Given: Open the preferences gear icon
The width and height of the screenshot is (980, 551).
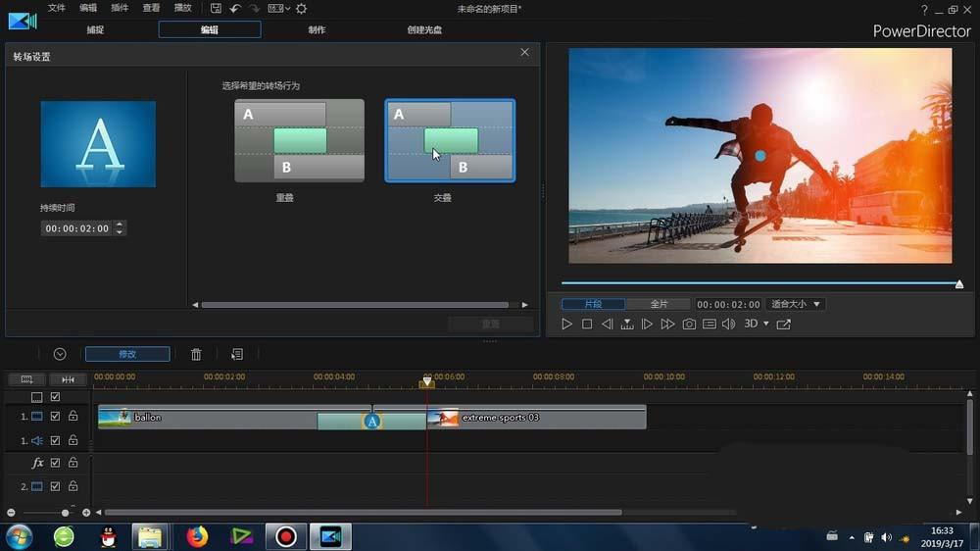Looking at the screenshot, I should coord(302,8).
